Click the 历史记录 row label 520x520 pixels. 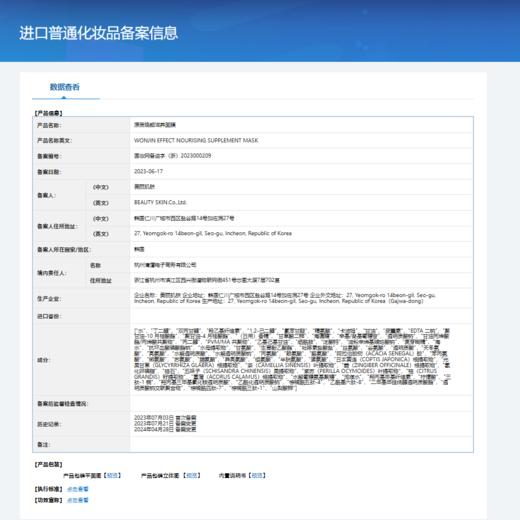click(49, 424)
